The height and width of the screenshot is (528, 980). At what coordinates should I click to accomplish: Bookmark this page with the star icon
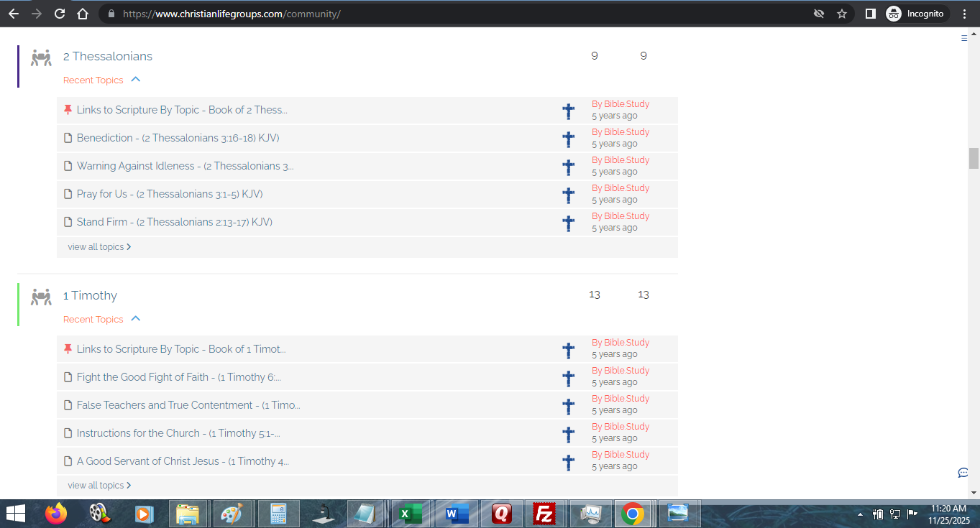pos(842,14)
